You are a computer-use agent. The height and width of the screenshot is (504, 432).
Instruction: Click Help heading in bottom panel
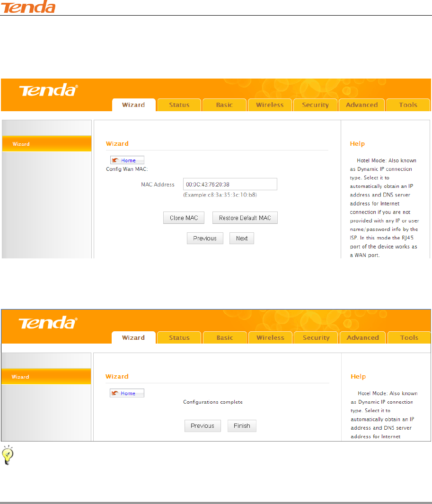(358, 376)
